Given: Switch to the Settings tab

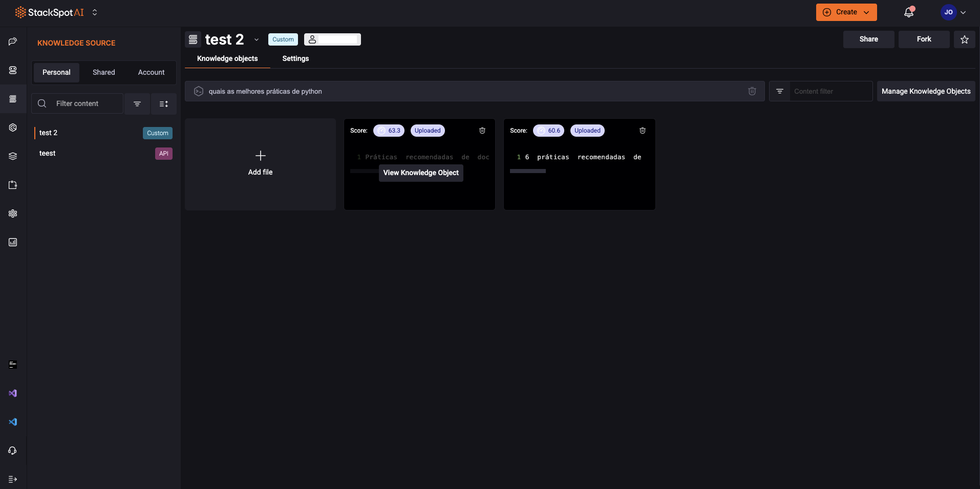Looking at the screenshot, I should click(x=295, y=58).
